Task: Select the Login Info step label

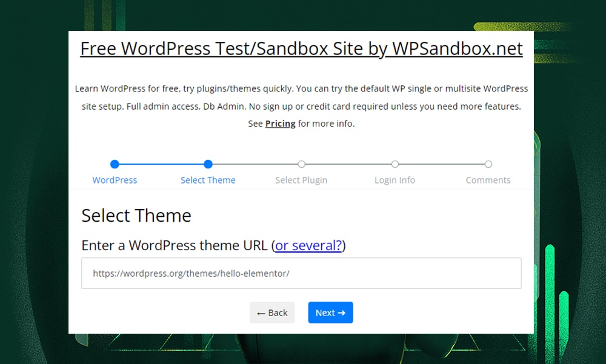Action: coord(395,180)
